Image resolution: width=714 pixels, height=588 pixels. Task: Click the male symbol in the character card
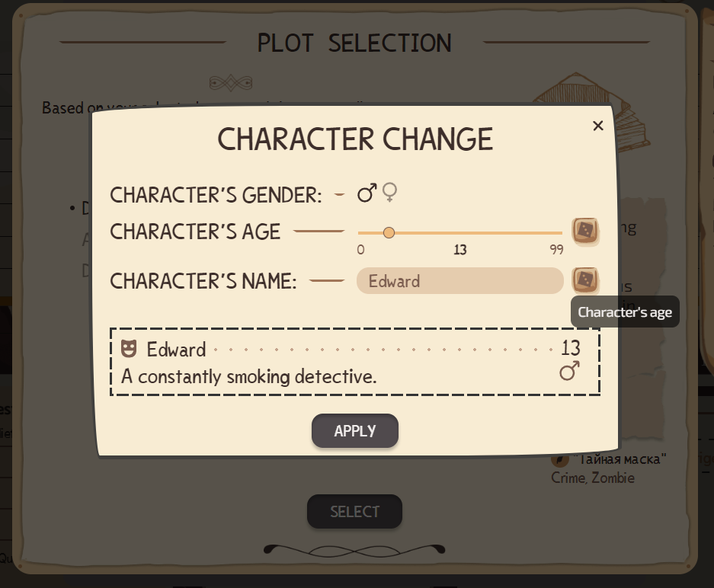[x=570, y=370]
